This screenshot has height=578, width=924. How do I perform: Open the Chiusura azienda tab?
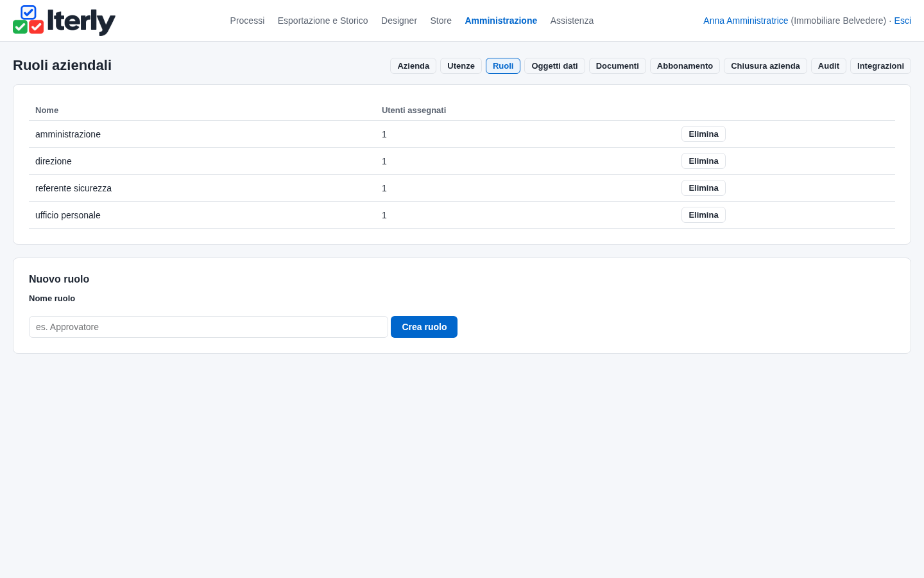point(766,66)
